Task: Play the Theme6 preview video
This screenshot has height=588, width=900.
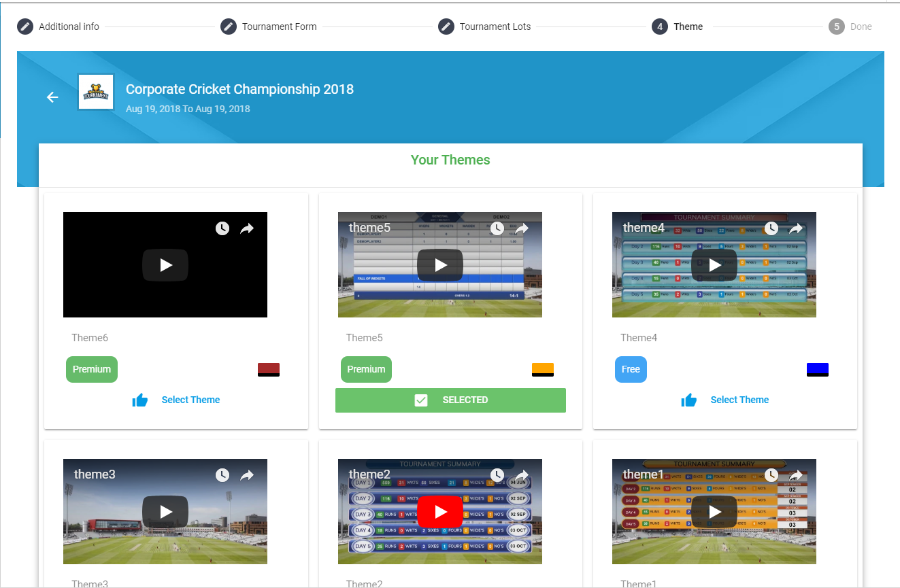Action: point(165,265)
